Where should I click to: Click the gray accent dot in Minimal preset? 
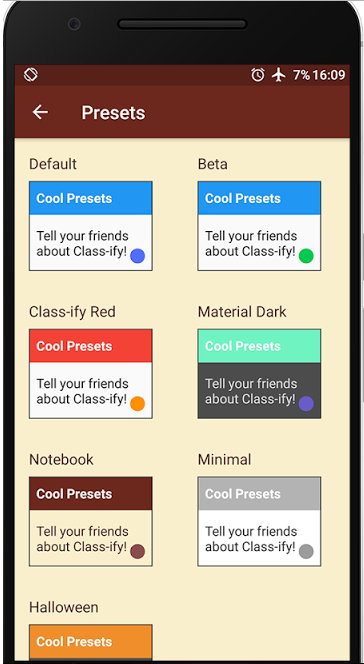coord(306,551)
